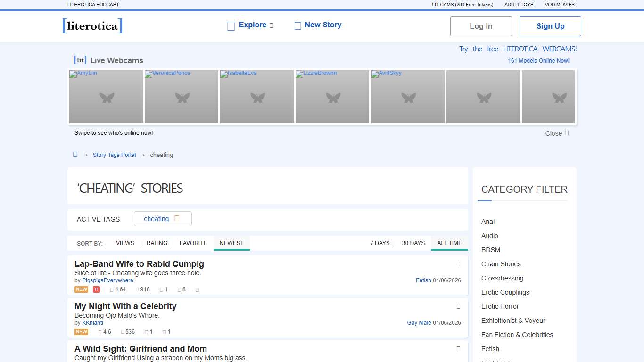Expand the Explore dropdown arrow
Image resolution: width=644 pixels, height=362 pixels.
[x=272, y=25]
